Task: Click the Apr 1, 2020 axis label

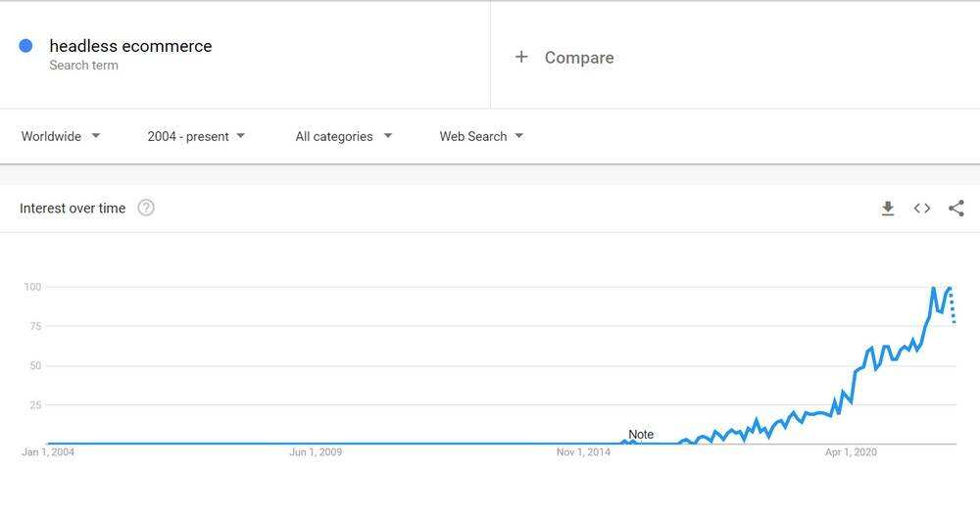Action: (x=851, y=452)
